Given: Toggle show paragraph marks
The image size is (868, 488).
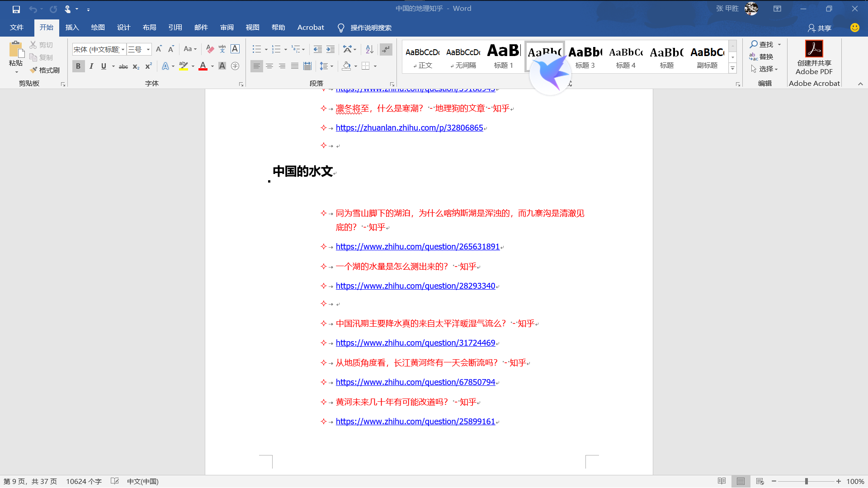Looking at the screenshot, I should click(386, 49).
